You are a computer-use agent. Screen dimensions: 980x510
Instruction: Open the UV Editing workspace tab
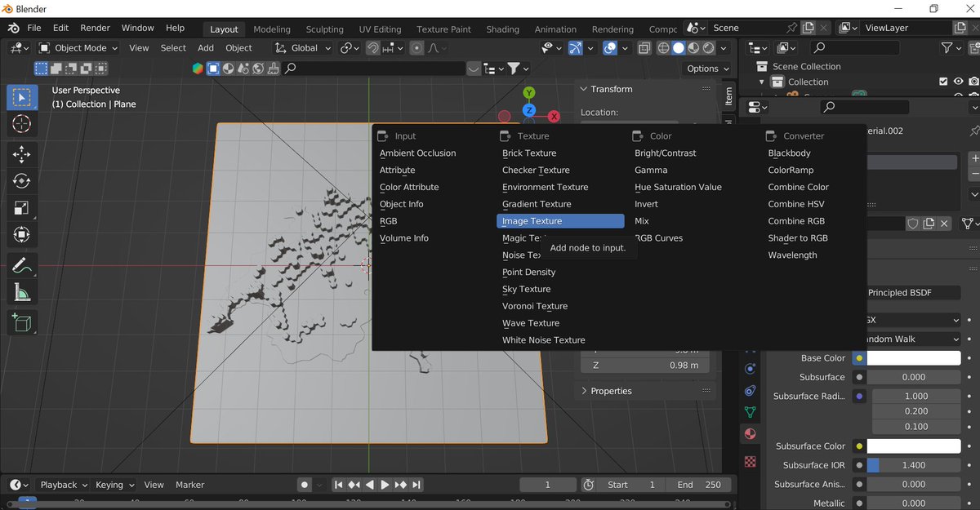coord(380,29)
